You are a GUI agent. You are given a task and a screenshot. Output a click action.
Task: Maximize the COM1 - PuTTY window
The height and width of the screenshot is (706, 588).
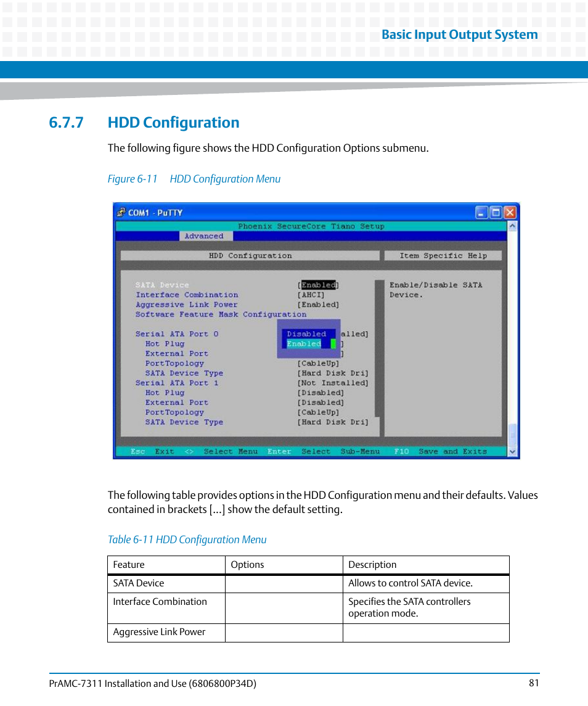click(x=496, y=212)
